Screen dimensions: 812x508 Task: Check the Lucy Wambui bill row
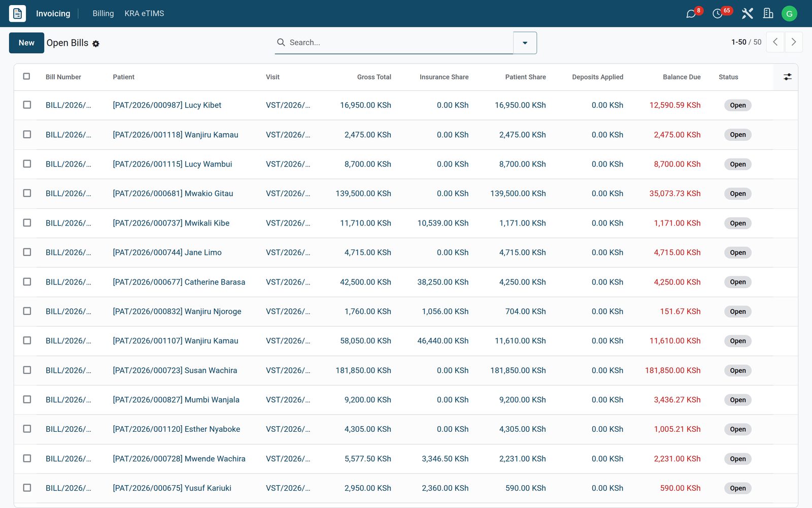click(27, 164)
